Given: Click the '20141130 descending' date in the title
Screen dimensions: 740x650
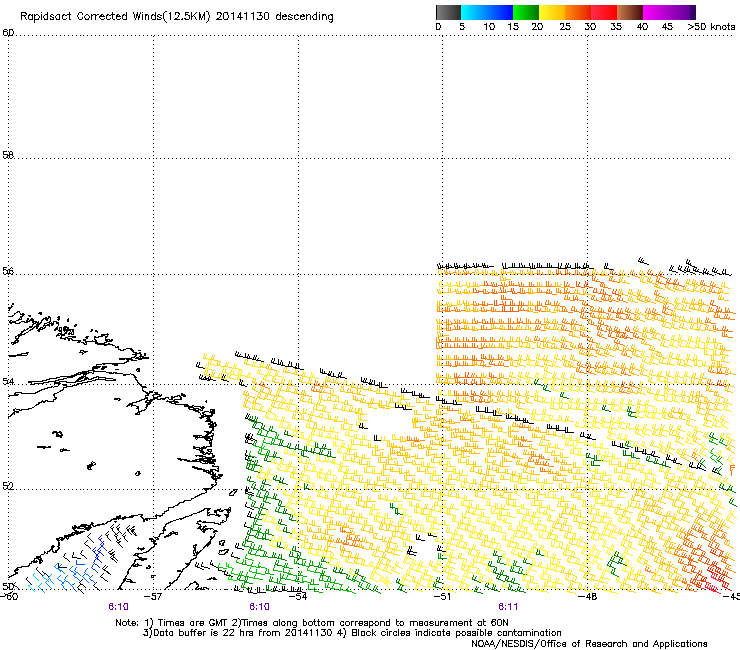Looking at the screenshot, I should pos(275,17).
